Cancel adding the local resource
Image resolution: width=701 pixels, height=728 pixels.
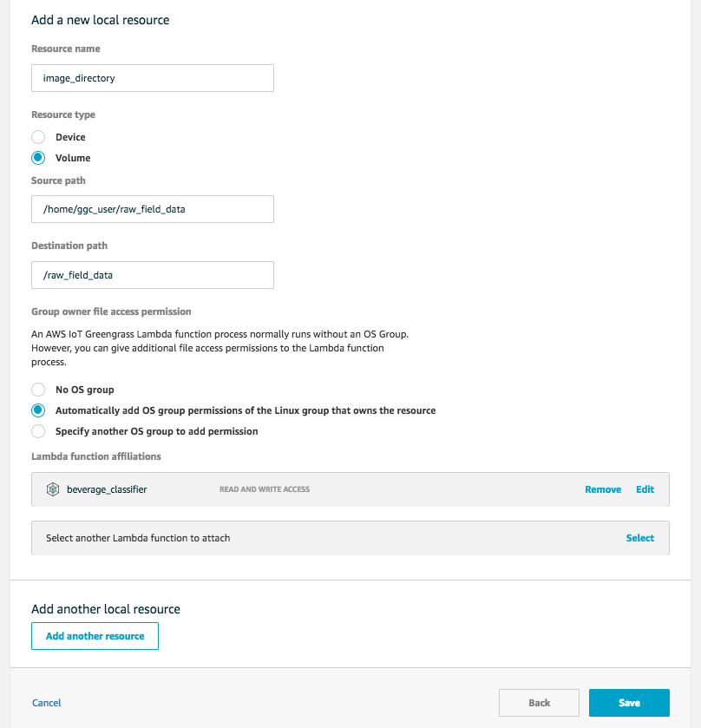(x=47, y=703)
